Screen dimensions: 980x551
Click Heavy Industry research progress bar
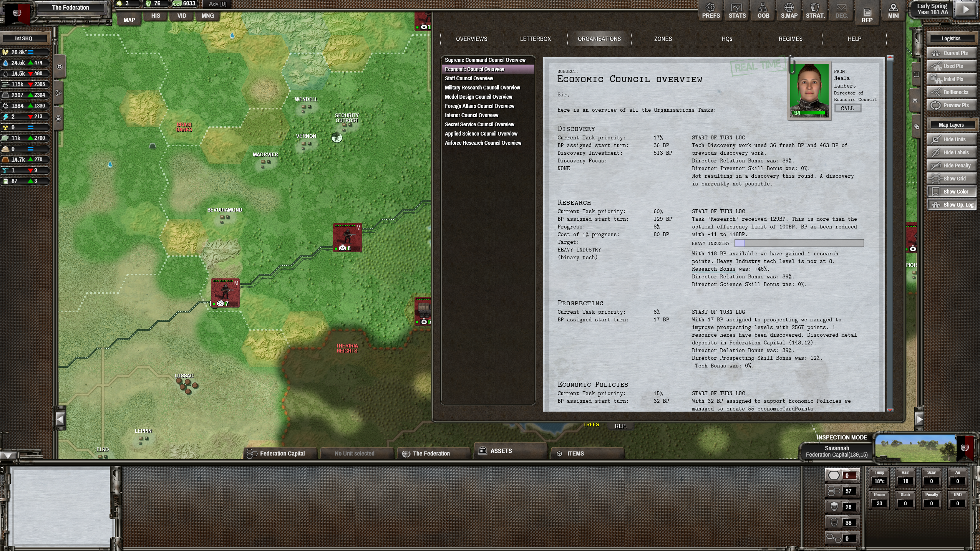(x=799, y=243)
